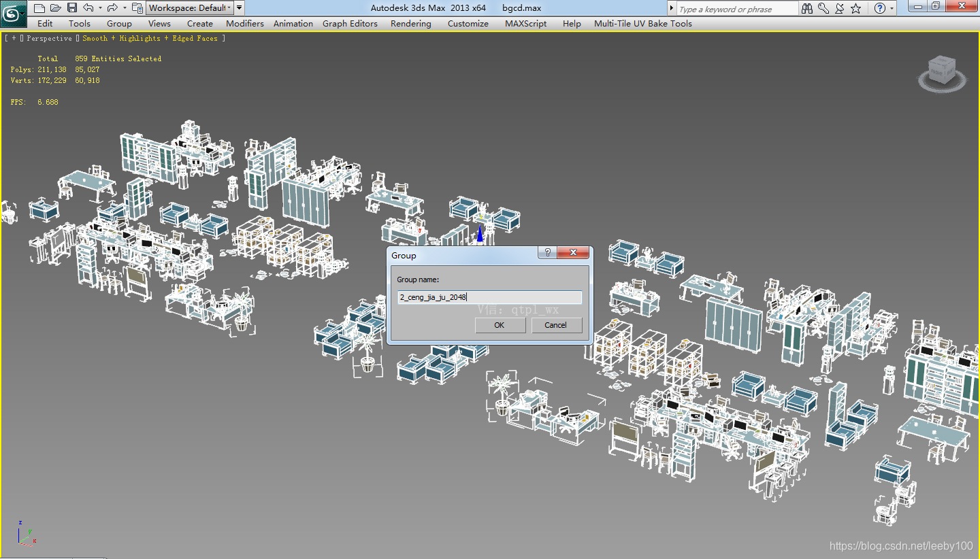This screenshot has height=559, width=980.
Task: Click the Group dialog help question button
Action: click(547, 252)
